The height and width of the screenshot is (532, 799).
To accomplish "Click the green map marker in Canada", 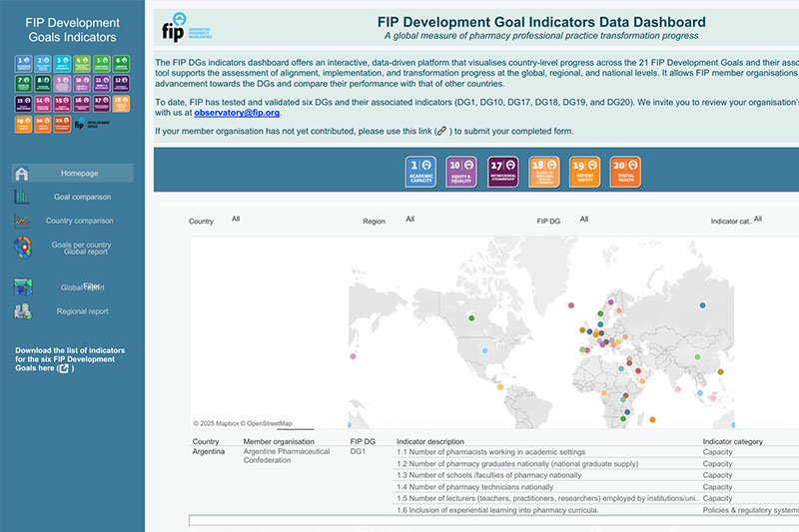I will pyautogui.click(x=471, y=318).
